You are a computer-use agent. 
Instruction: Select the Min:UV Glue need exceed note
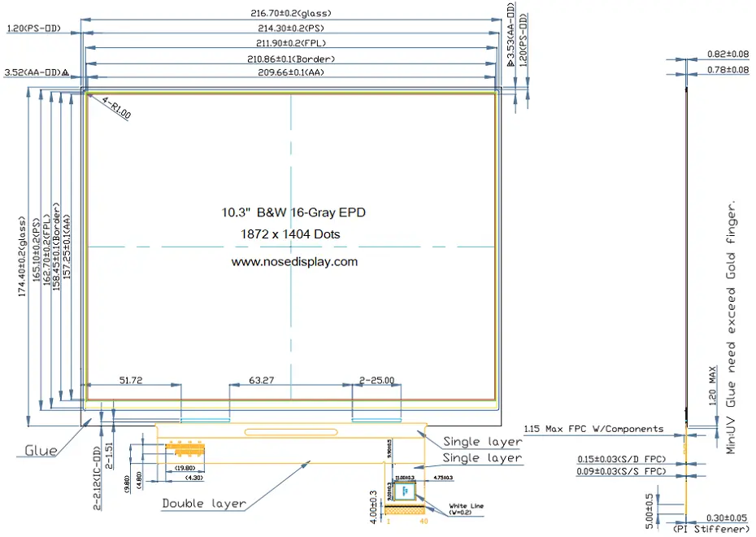[731, 327]
